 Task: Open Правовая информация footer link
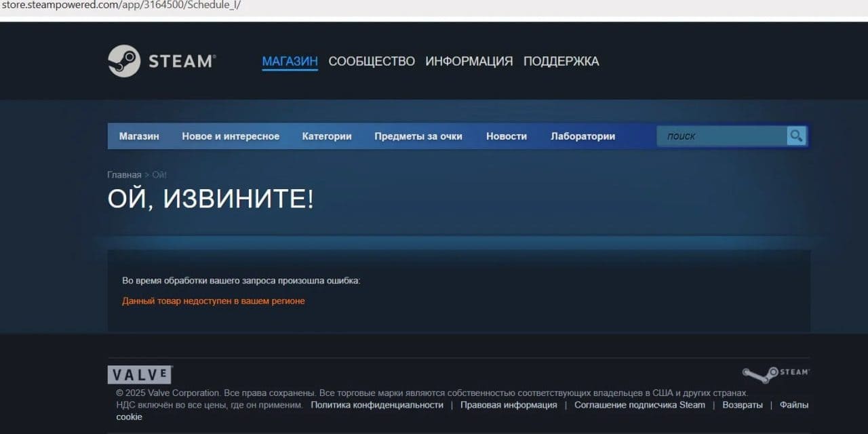[x=509, y=405]
